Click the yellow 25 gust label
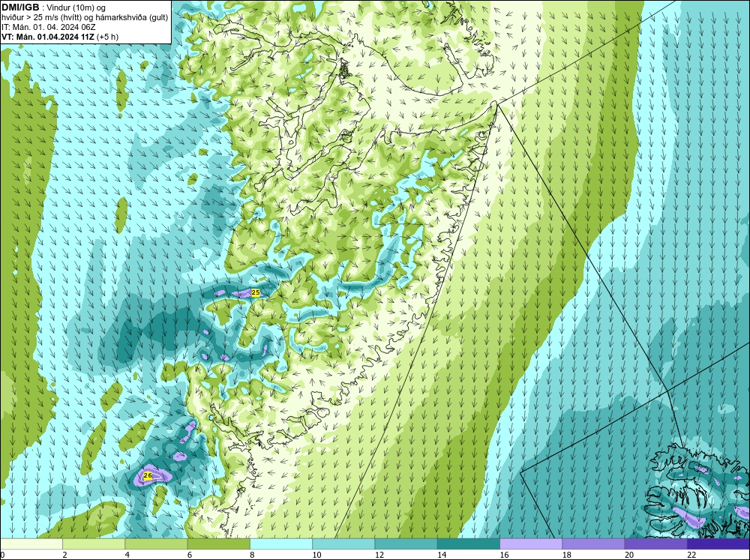The width and height of the screenshot is (750, 560). [256, 292]
